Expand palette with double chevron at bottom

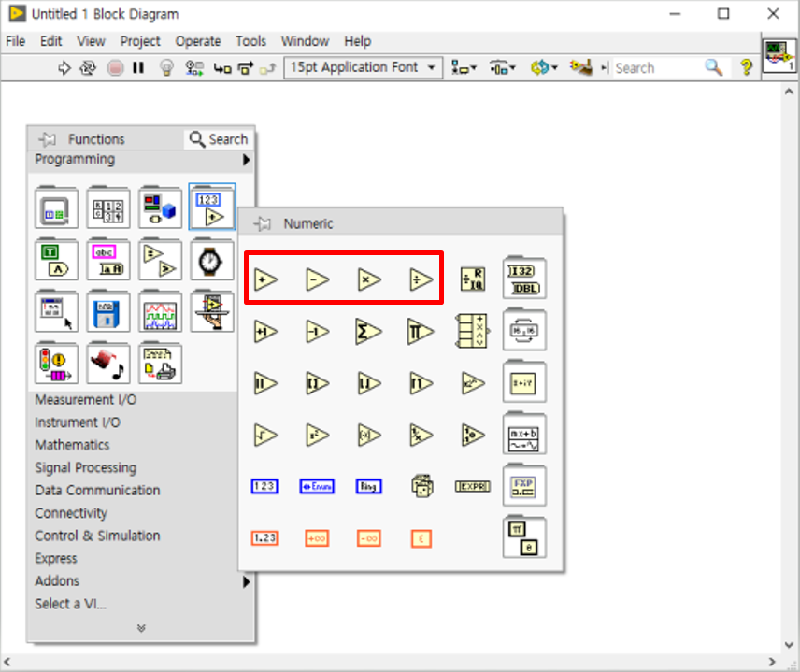141,628
